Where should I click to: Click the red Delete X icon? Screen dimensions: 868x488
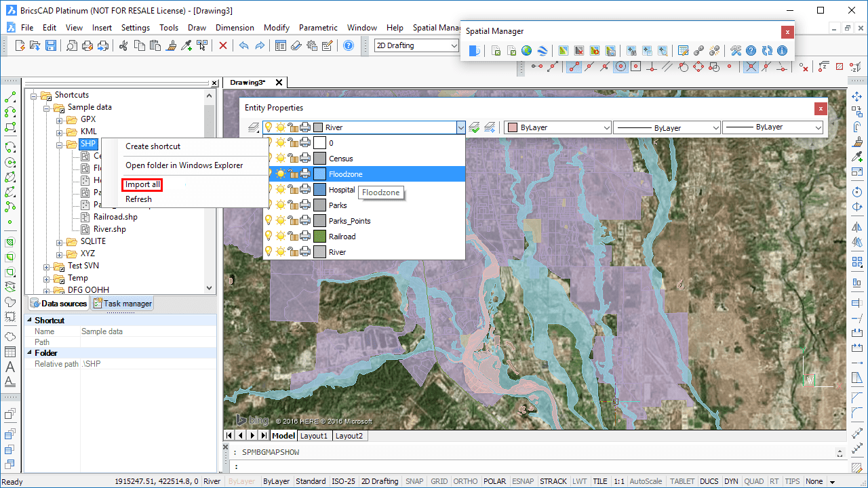pos(222,45)
